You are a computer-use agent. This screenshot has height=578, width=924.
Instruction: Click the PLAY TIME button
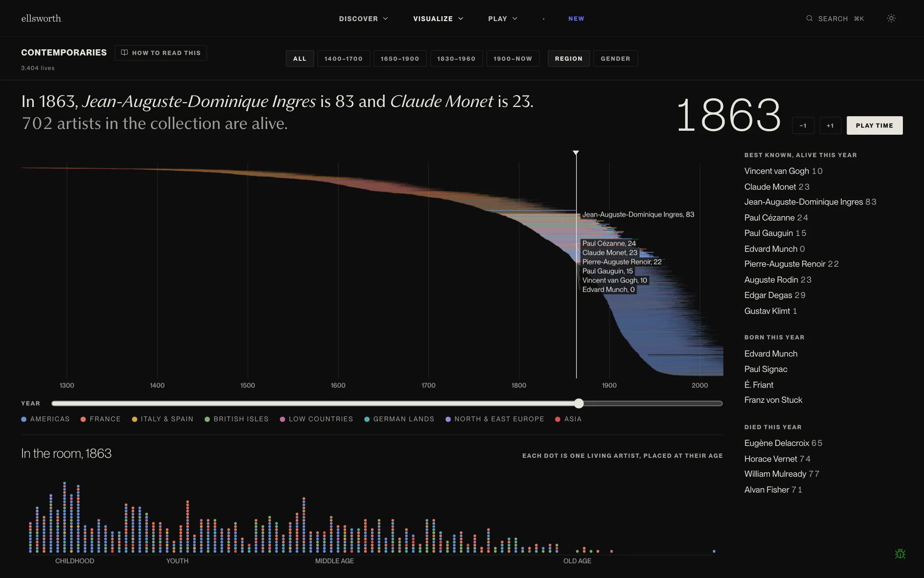(874, 125)
